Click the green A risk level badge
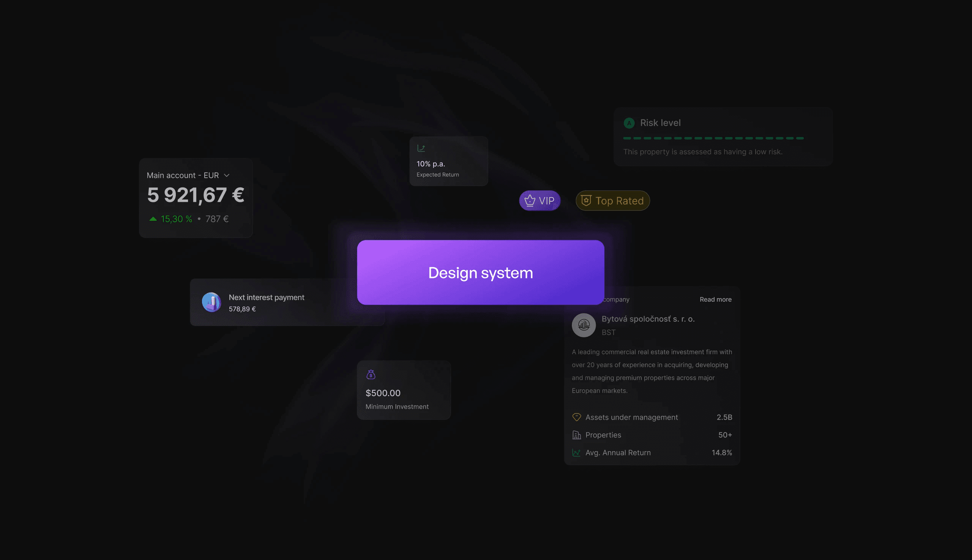This screenshot has width=972, height=560. pos(629,123)
